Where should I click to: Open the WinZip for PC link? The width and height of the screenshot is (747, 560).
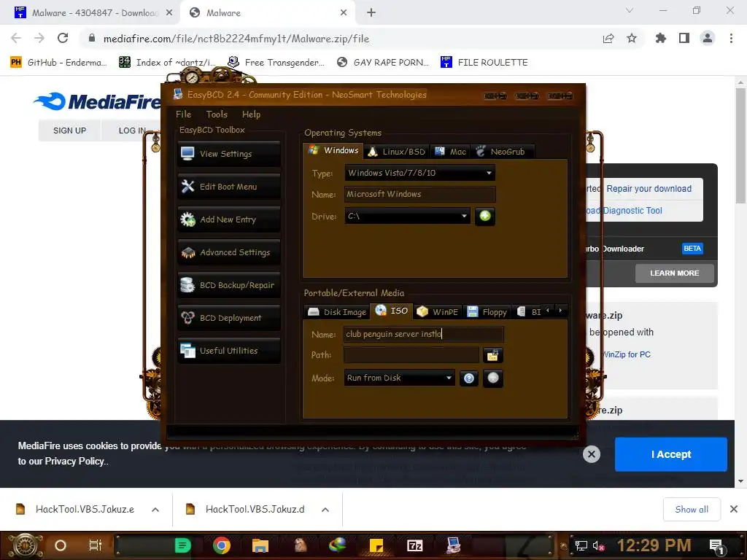(x=627, y=354)
